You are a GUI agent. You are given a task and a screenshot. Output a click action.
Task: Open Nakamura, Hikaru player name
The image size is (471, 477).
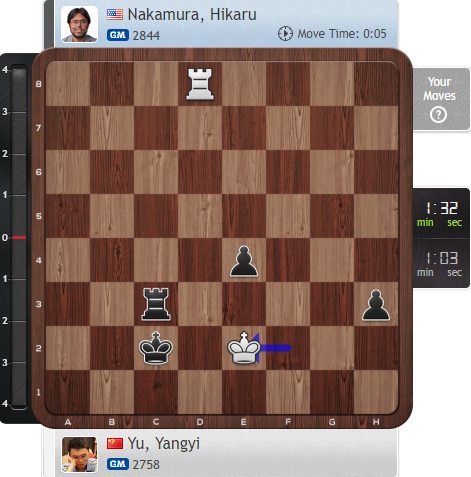pos(192,14)
